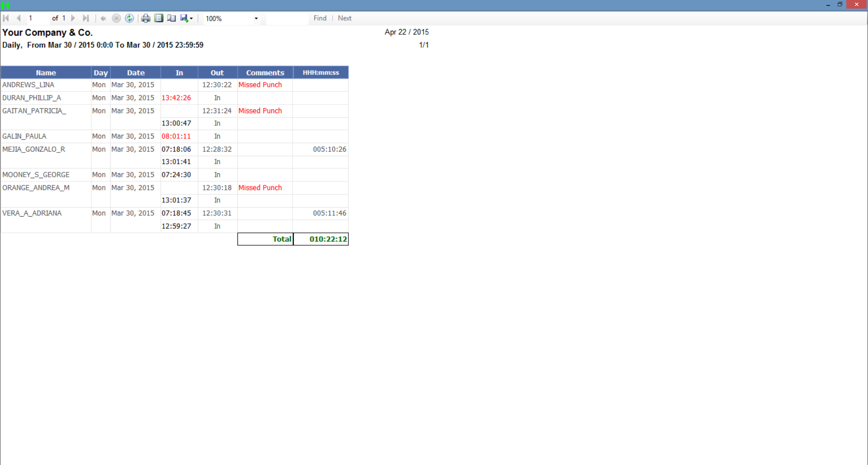Go to next page of report
868x465 pixels.
point(73,18)
